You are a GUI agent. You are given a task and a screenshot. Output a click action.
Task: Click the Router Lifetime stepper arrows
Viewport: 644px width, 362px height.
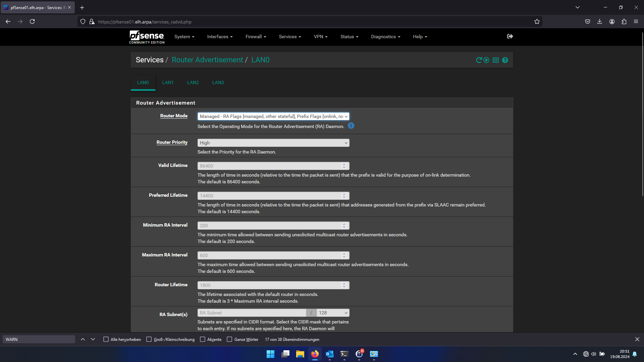(344, 285)
